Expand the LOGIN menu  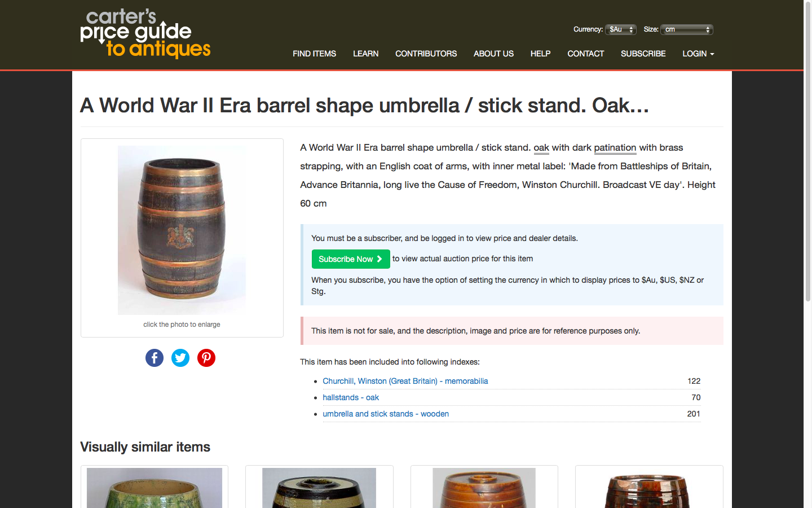(698, 54)
